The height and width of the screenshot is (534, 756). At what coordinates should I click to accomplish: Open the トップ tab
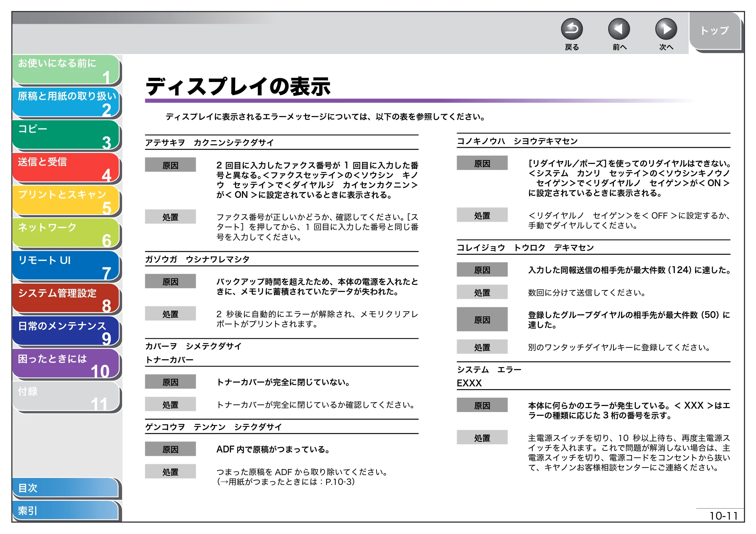coord(714,31)
